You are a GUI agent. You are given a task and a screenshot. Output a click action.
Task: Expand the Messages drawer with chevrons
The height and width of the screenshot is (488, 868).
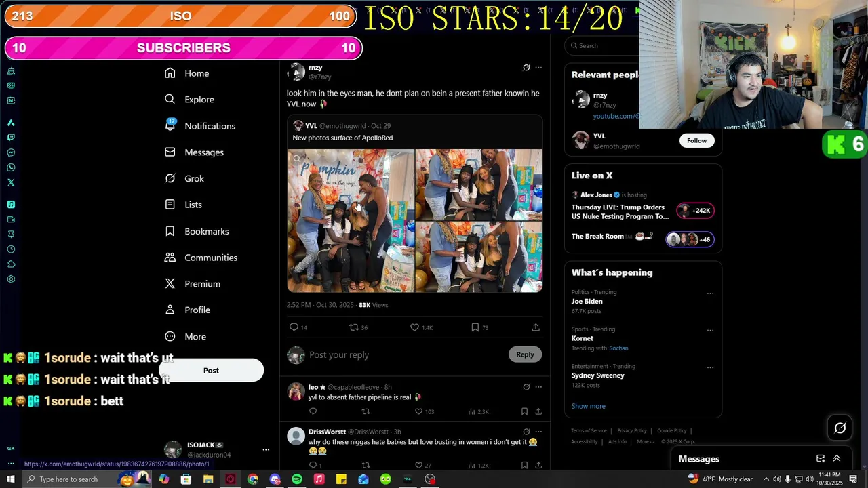click(x=837, y=459)
